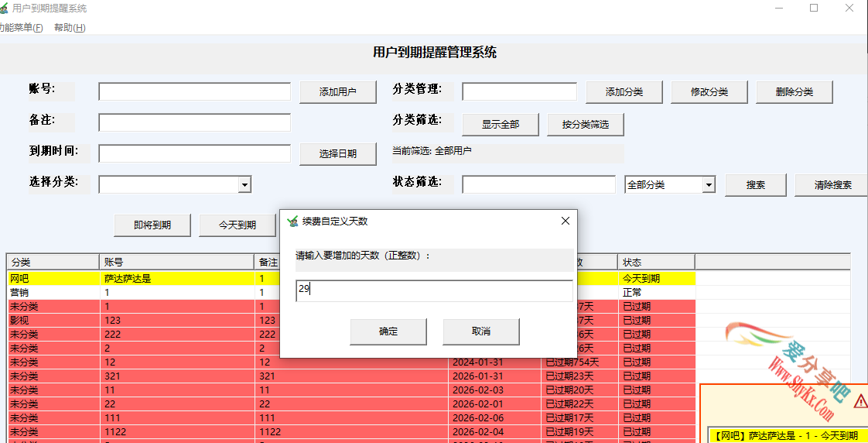This screenshot has width=868, height=443.
Task: Click the days input field containing 29
Action: [x=434, y=290]
